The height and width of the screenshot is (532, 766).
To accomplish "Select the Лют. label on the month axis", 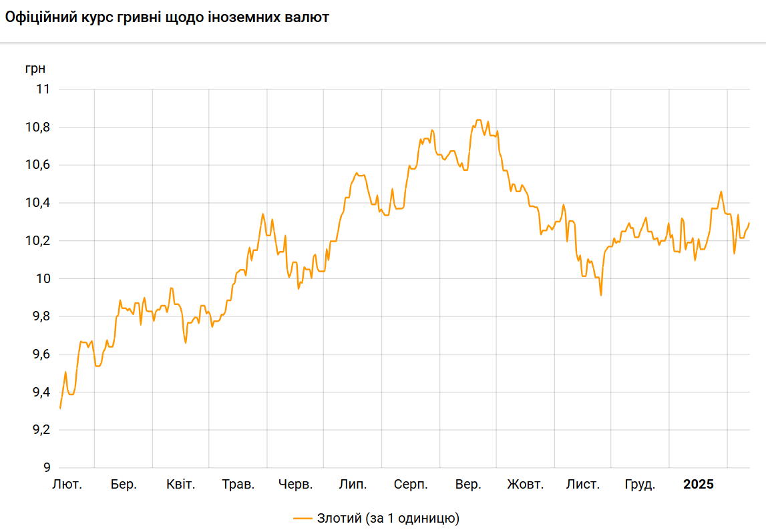I will pyautogui.click(x=67, y=485).
